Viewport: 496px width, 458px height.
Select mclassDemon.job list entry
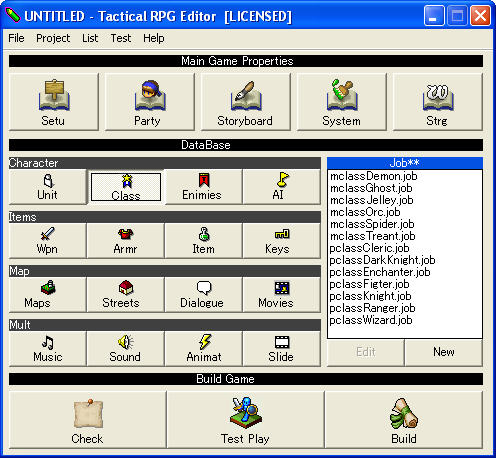tap(373, 176)
